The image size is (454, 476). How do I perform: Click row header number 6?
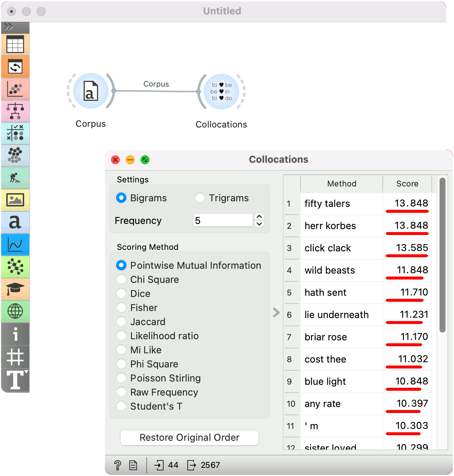click(x=292, y=315)
